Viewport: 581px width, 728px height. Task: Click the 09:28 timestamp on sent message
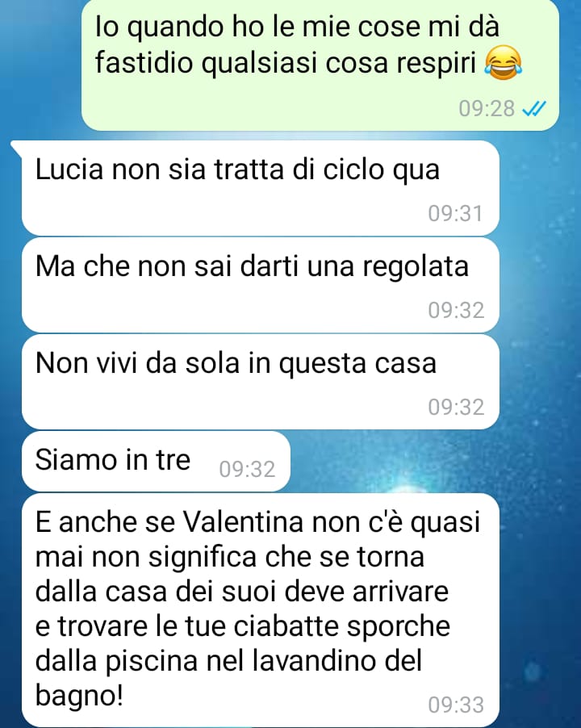coord(487,109)
